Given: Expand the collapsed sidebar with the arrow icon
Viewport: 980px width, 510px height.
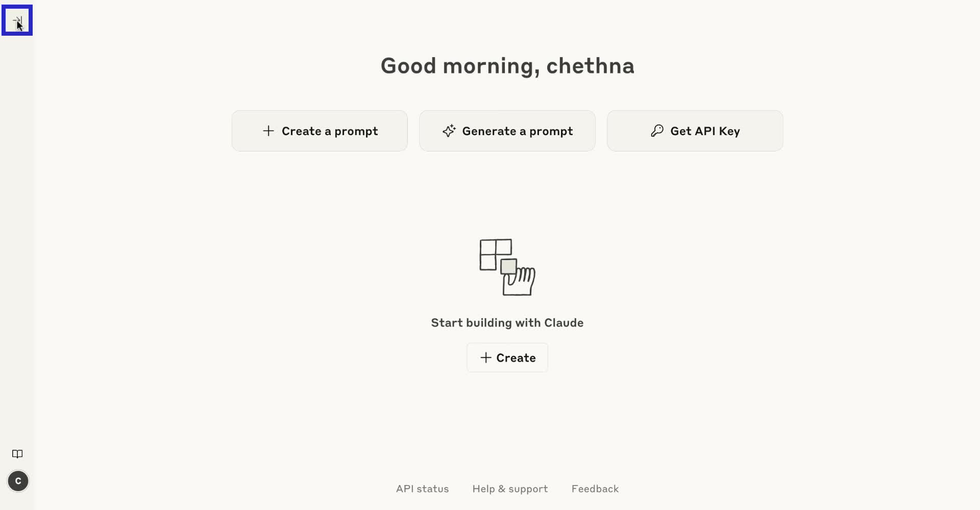Looking at the screenshot, I should tap(17, 20).
